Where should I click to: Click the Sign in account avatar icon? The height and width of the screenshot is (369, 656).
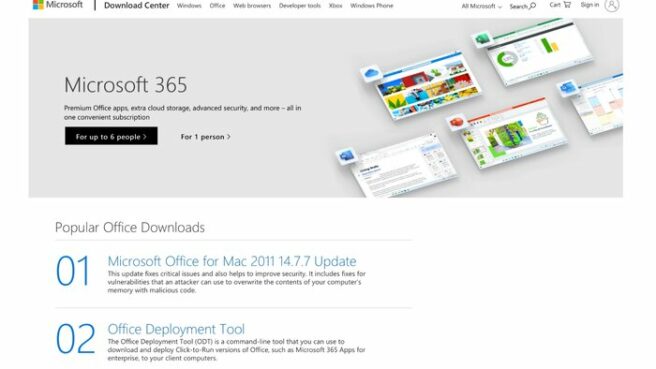pos(612,5)
